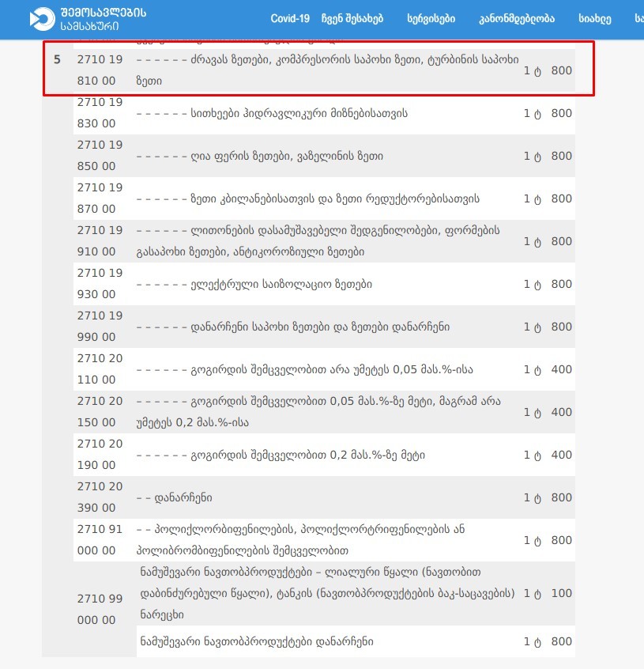644x669 pixels.
Task: Click unit '1 ტ' in 2710 19 850 00 row
Action: pos(533,156)
